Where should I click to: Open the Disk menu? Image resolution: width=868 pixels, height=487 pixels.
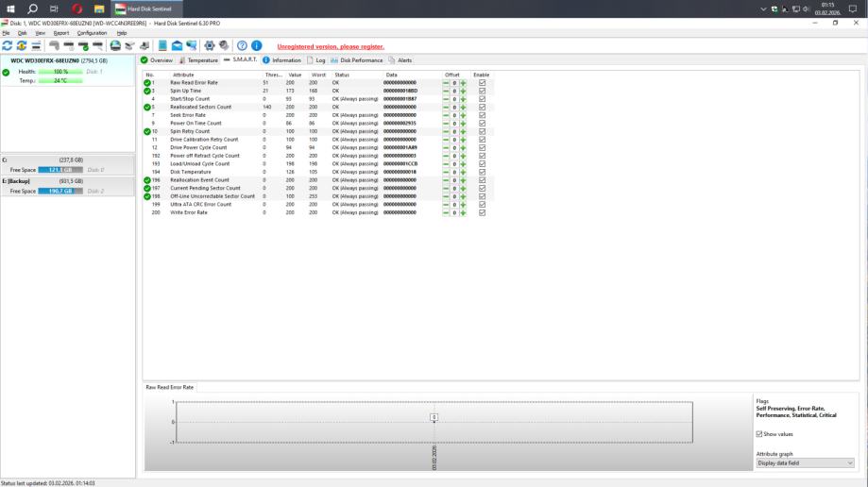[x=22, y=33]
